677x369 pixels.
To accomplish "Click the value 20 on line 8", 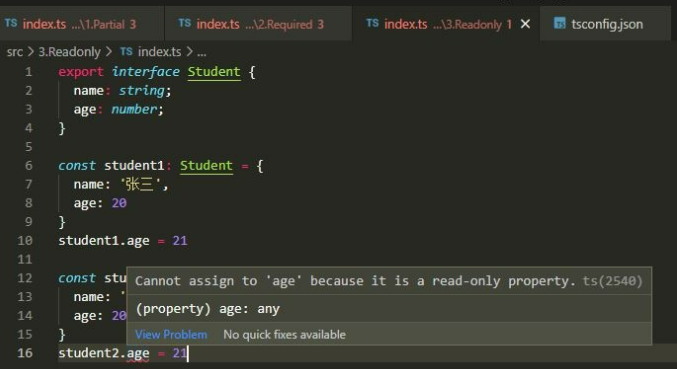I will click(119, 203).
